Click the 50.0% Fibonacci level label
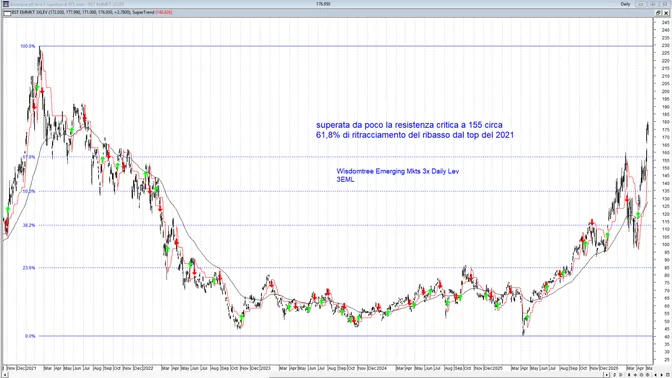672x378 pixels. [x=29, y=192]
